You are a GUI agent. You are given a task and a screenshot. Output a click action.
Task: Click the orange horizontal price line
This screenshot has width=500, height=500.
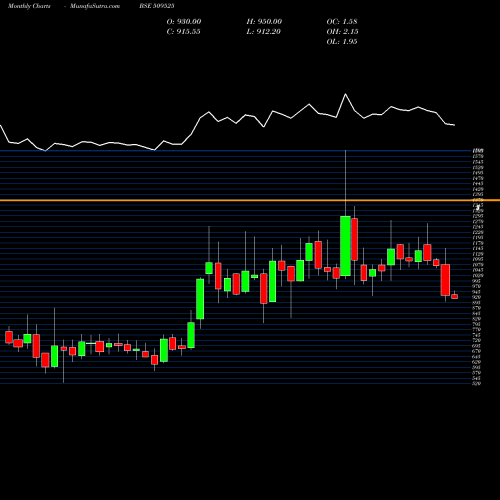[x=250, y=200]
